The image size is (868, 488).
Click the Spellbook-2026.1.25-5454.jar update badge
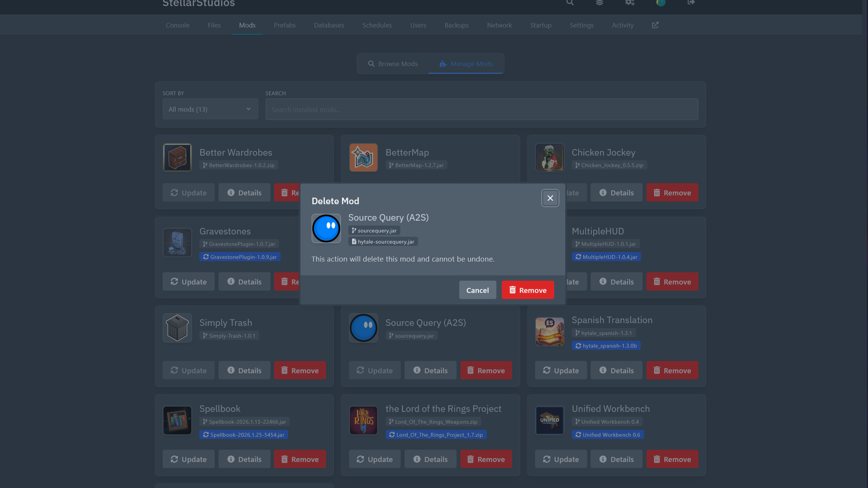point(243,435)
